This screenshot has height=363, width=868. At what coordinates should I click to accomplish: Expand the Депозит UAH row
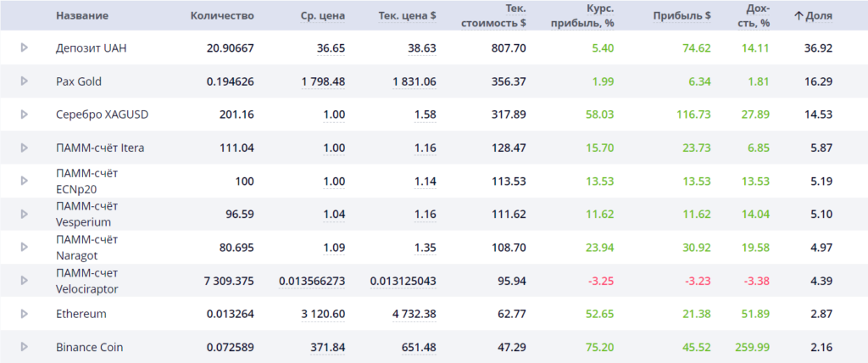25,47
